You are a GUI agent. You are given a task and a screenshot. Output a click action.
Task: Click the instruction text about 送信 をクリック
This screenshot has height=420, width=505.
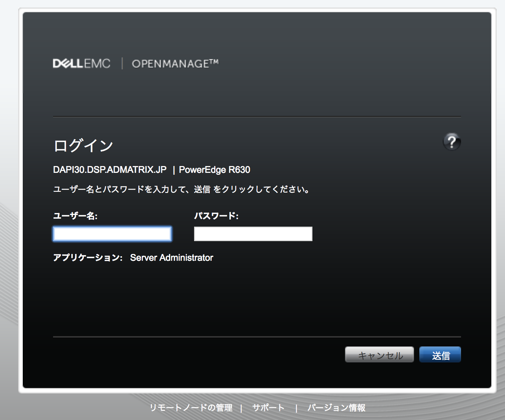pyautogui.click(x=181, y=189)
